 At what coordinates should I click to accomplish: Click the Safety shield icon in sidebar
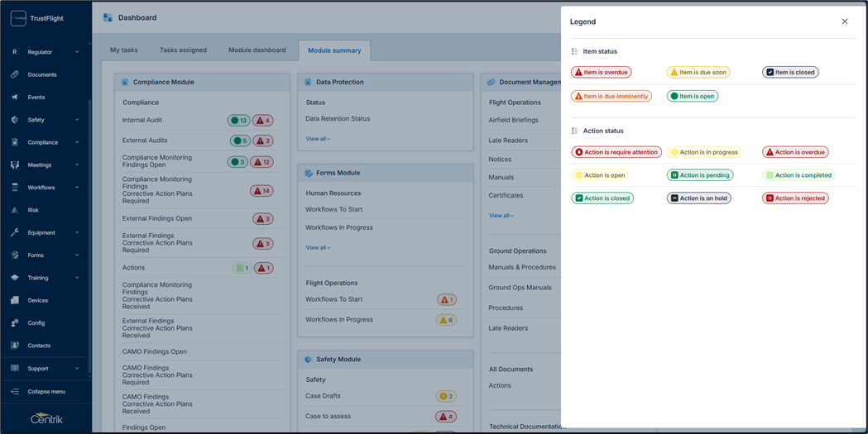(x=15, y=120)
